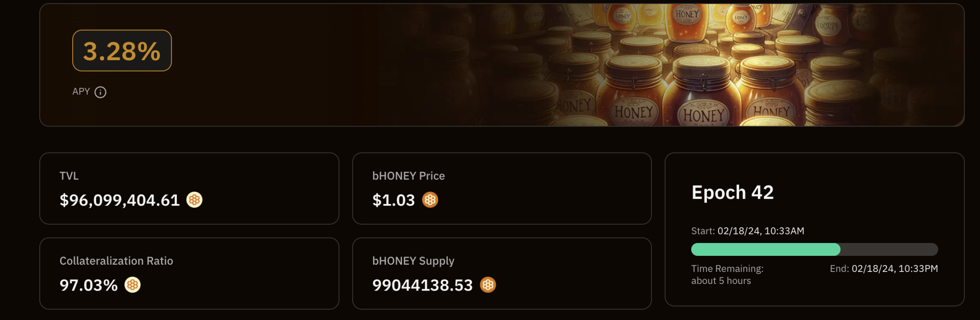This screenshot has width=980, height=320.
Task: Click the Epoch 42 heading
Action: coord(732,193)
